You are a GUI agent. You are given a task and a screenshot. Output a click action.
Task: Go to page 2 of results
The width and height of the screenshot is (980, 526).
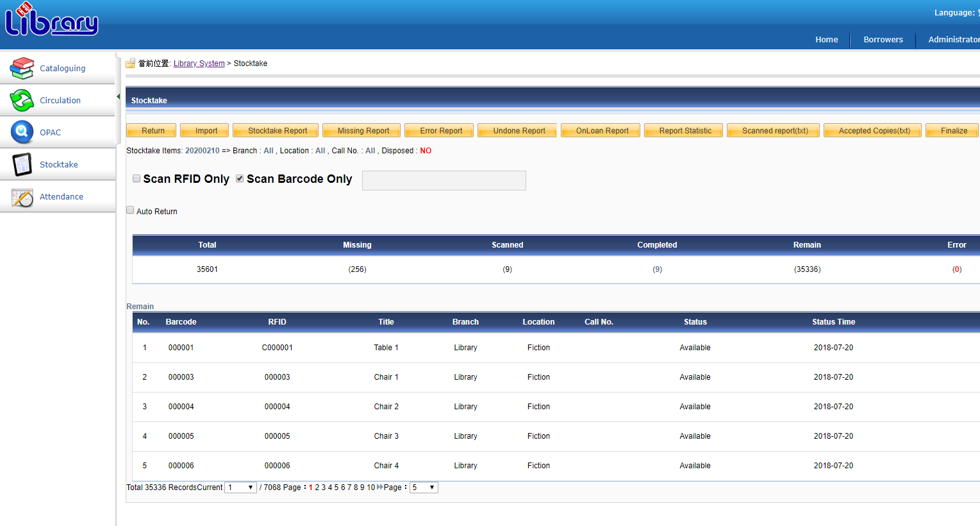pyautogui.click(x=317, y=488)
